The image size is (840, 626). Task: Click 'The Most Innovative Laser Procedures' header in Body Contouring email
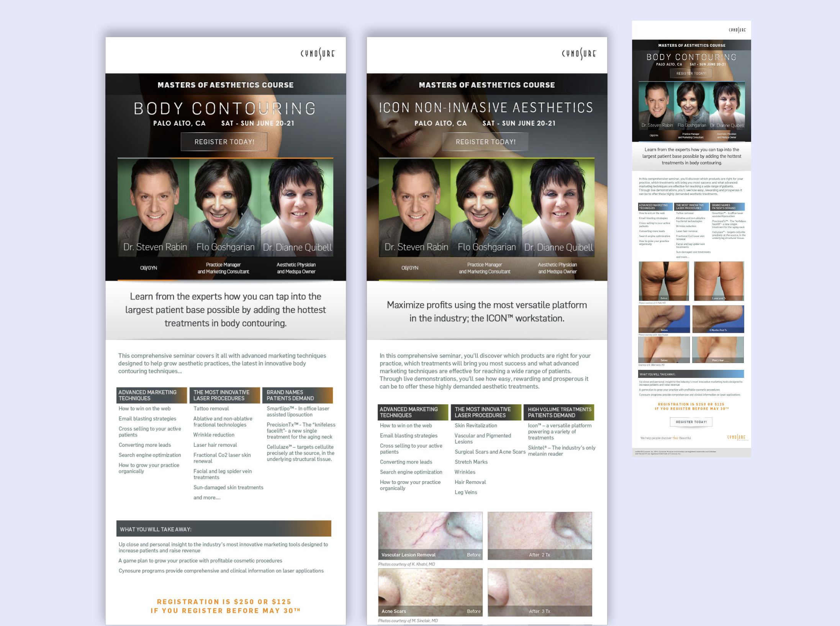[225, 396]
